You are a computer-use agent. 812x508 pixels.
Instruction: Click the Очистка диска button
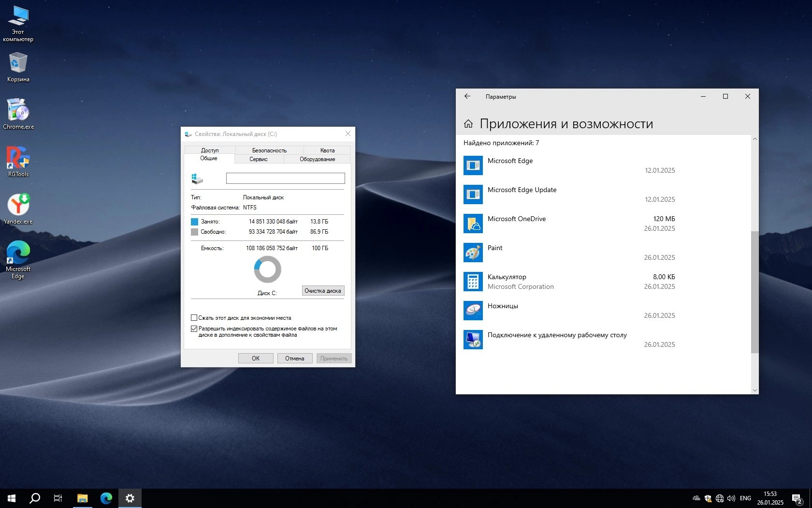(323, 291)
